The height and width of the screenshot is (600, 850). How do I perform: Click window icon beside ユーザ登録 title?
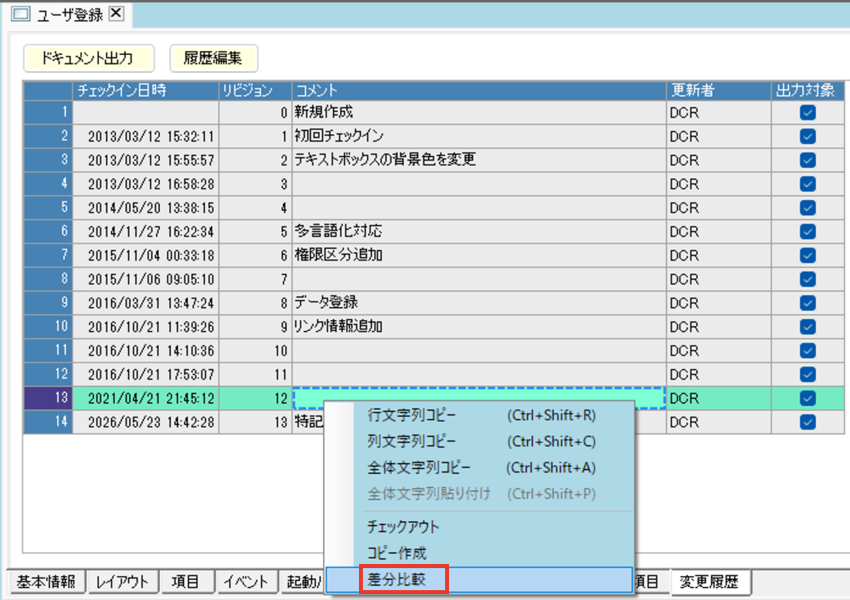click(21, 14)
